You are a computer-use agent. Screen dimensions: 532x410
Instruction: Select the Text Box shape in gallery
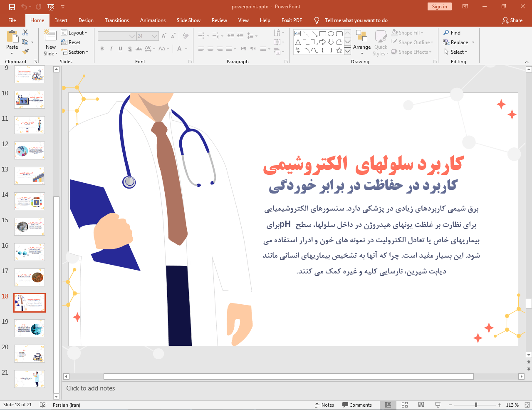pyautogui.click(x=298, y=34)
